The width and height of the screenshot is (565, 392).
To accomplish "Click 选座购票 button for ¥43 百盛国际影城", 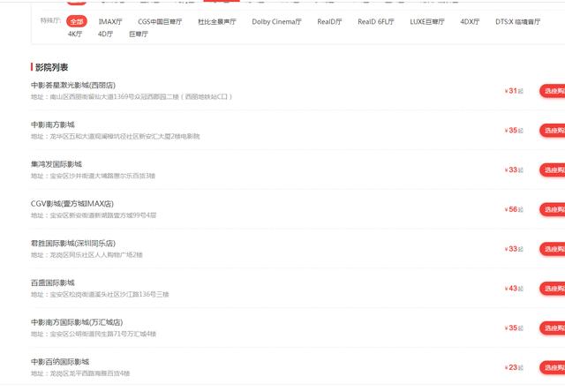I will click(553, 288).
